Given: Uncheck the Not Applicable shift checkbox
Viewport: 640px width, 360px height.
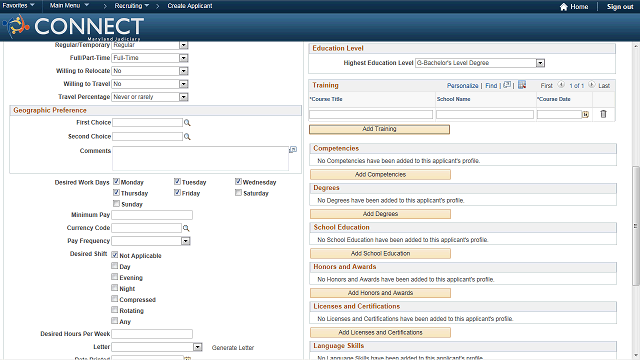Looking at the screenshot, I should coord(115,255).
